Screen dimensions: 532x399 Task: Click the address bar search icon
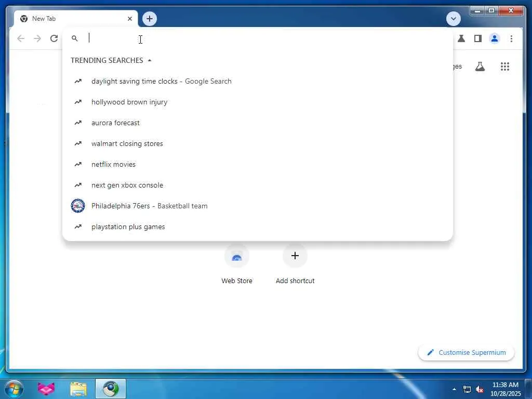click(75, 38)
